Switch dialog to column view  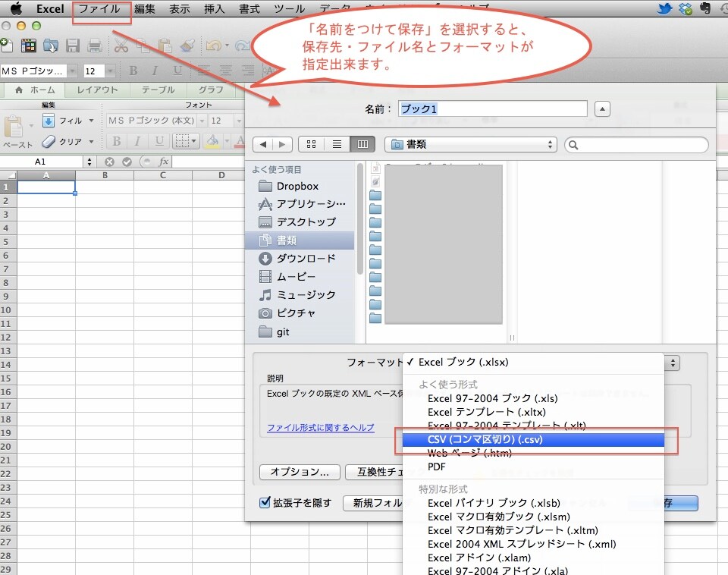point(362,144)
